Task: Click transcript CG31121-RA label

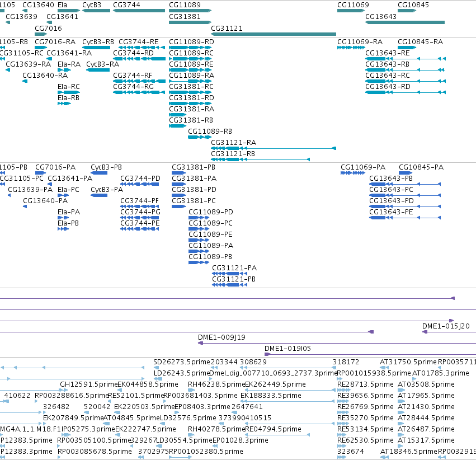Action: point(233,142)
